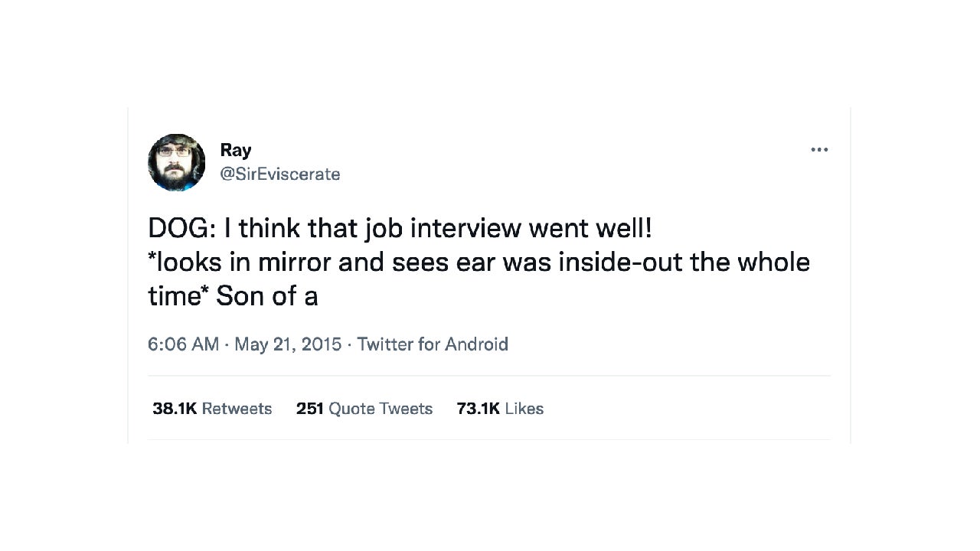Click Ray's profile avatar picture
The height and width of the screenshot is (551, 980).
(176, 162)
